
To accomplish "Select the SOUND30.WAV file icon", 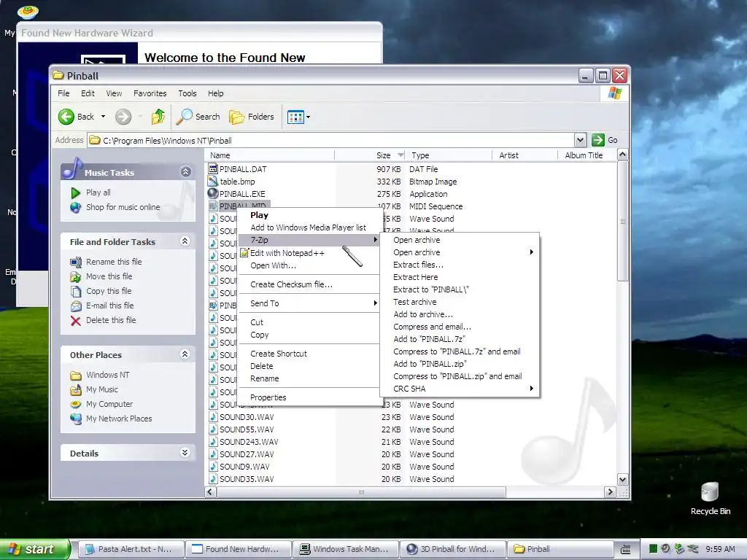I will tap(213, 417).
